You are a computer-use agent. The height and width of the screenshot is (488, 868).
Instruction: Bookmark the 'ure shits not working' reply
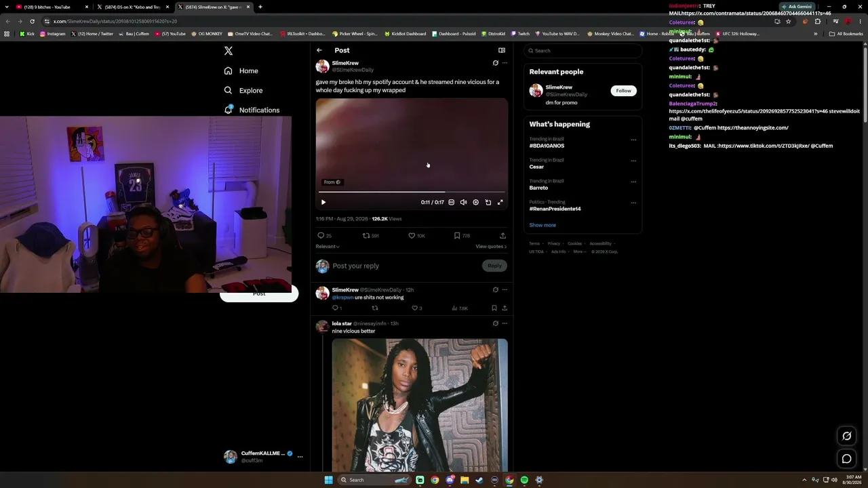[x=494, y=308]
